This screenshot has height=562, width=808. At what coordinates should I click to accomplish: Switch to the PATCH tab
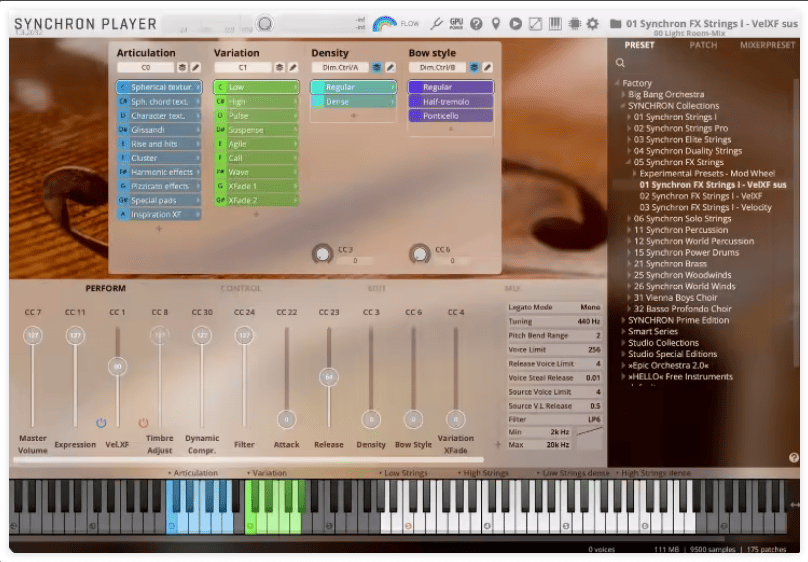click(x=703, y=45)
